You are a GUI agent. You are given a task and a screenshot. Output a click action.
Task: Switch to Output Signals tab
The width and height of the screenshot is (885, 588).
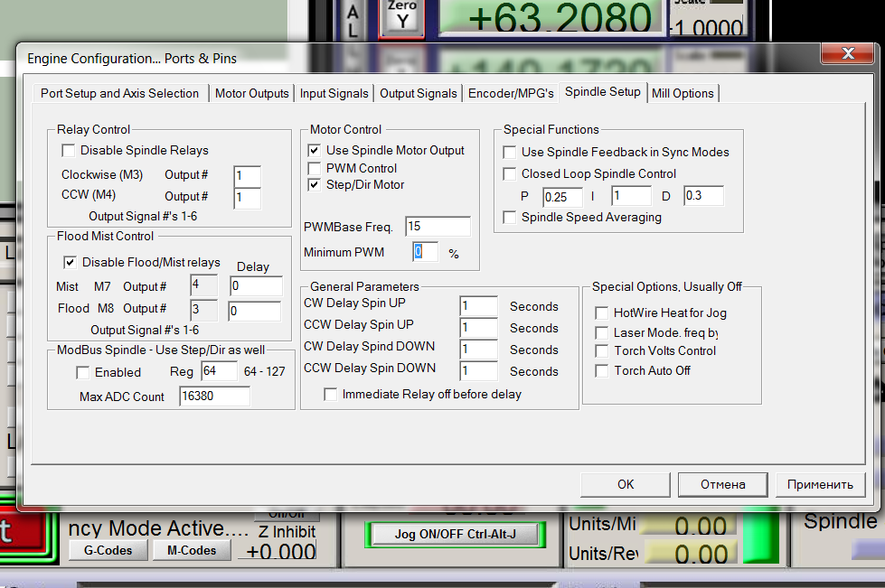[x=419, y=94]
